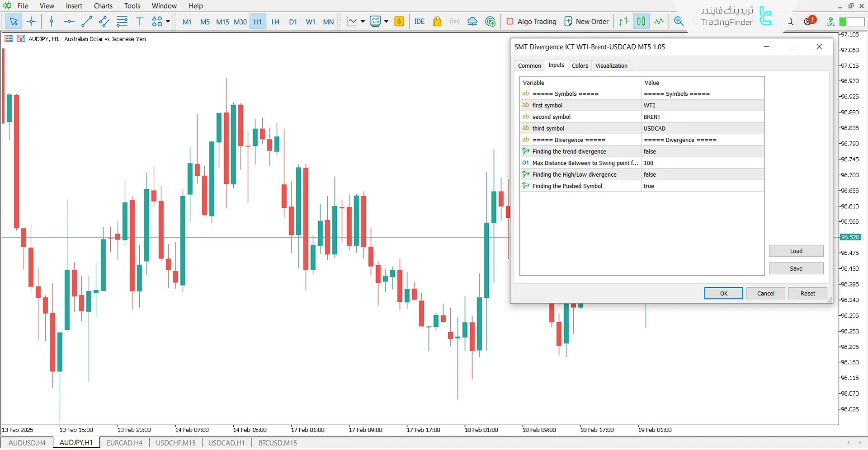This screenshot has width=868, height=450.
Task: Edit Max Distance swing point value 100
Action: tap(703, 163)
